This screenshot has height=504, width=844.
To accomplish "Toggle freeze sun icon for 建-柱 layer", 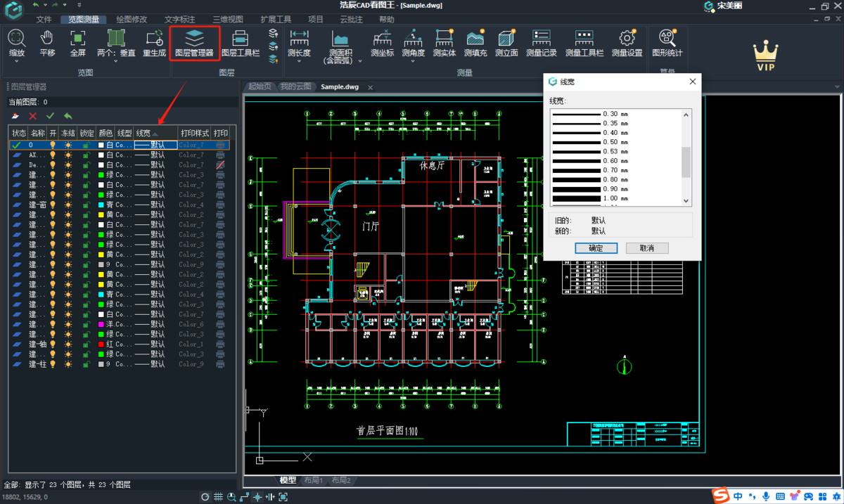I will click(x=68, y=364).
